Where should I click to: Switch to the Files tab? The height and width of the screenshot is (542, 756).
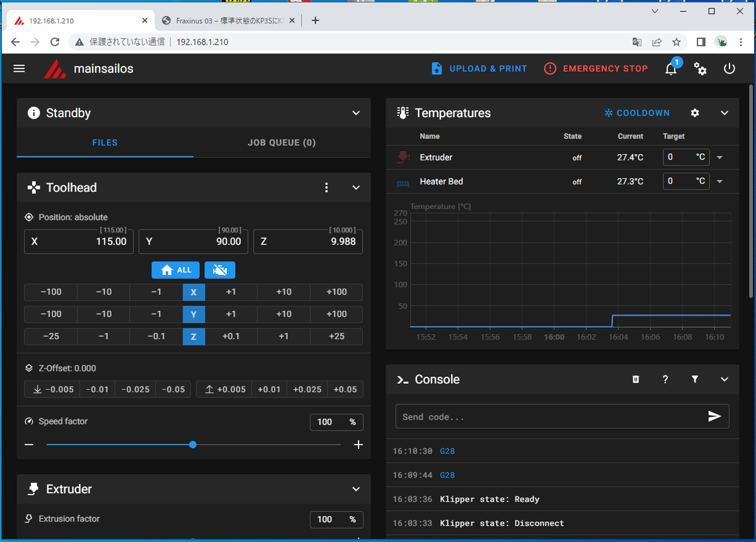pos(105,142)
